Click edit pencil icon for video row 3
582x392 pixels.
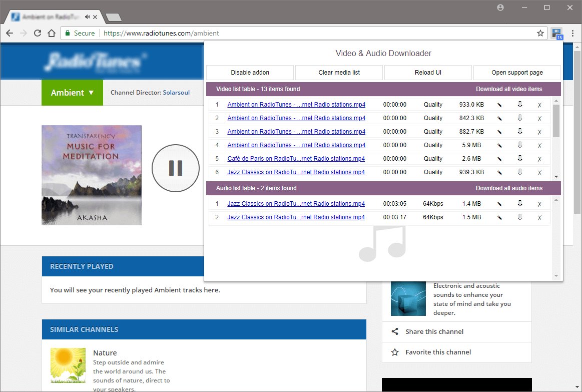499,132
